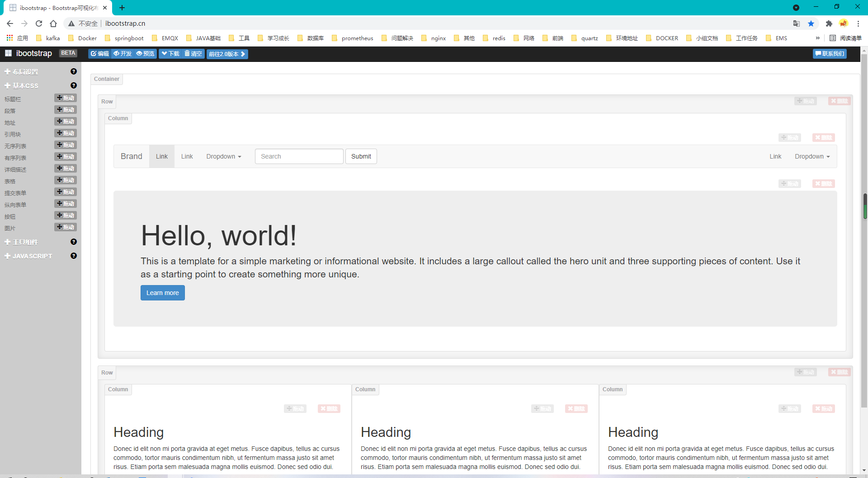Open help icon next to JAVASCRIPT

[74, 256]
